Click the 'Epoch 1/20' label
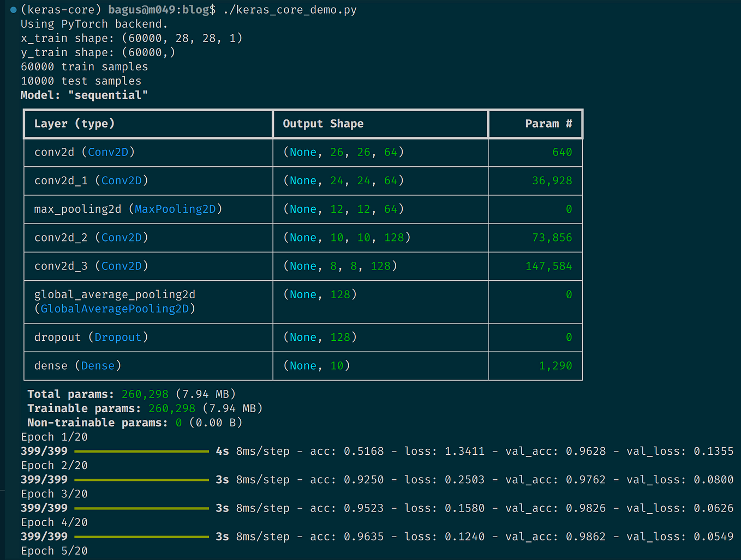The image size is (741, 560). coord(54,437)
